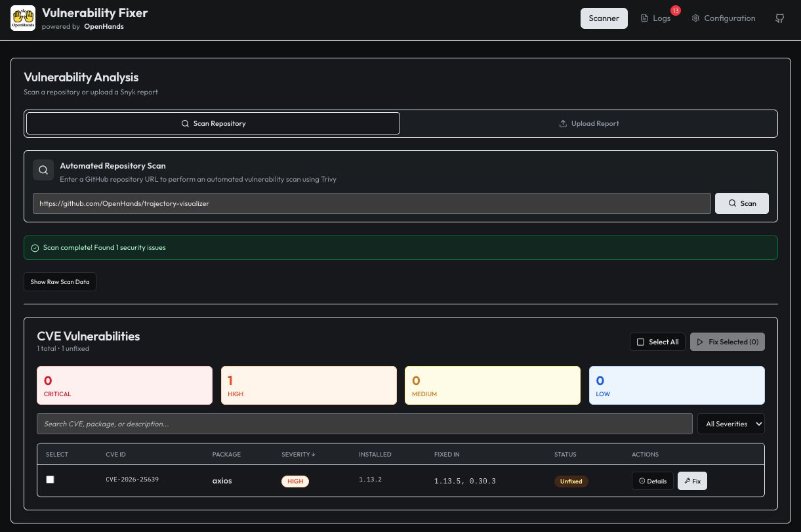
Task: Click the Fix Selected (0) button
Action: pos(728,341)
